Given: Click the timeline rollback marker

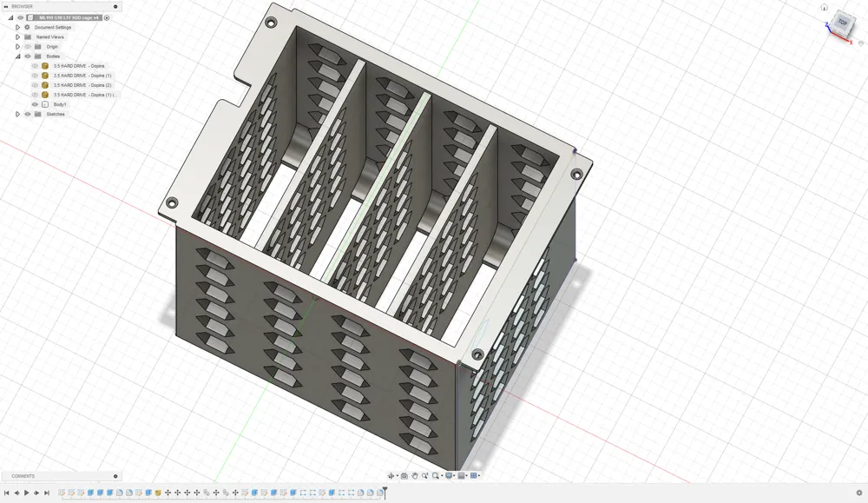Looking at the screenshot, I should [385, 492].
